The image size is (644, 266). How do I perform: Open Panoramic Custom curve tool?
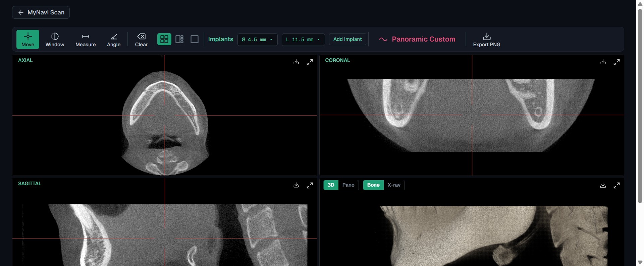pos(417,39)
